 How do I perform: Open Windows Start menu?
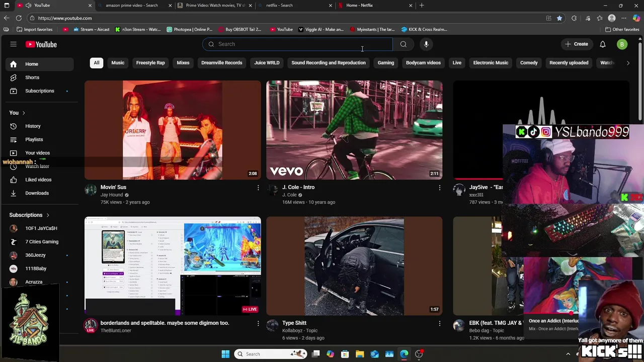225,354
